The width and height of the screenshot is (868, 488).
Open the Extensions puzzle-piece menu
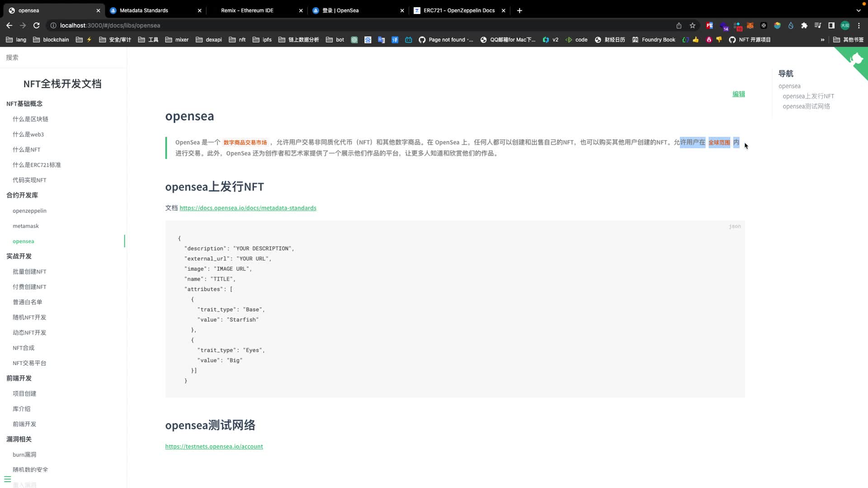(x=804, y=26)
